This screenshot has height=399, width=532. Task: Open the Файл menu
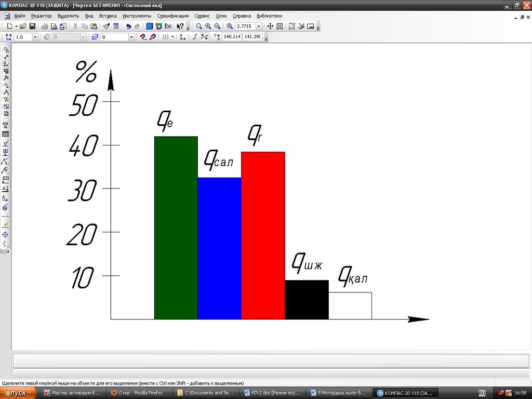coord(20,16)
